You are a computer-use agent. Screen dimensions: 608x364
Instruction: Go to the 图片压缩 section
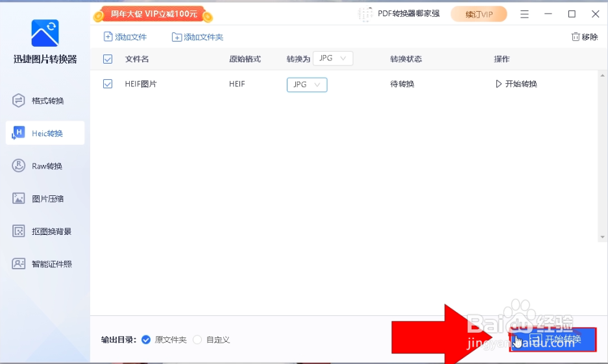tap(45, 199)
